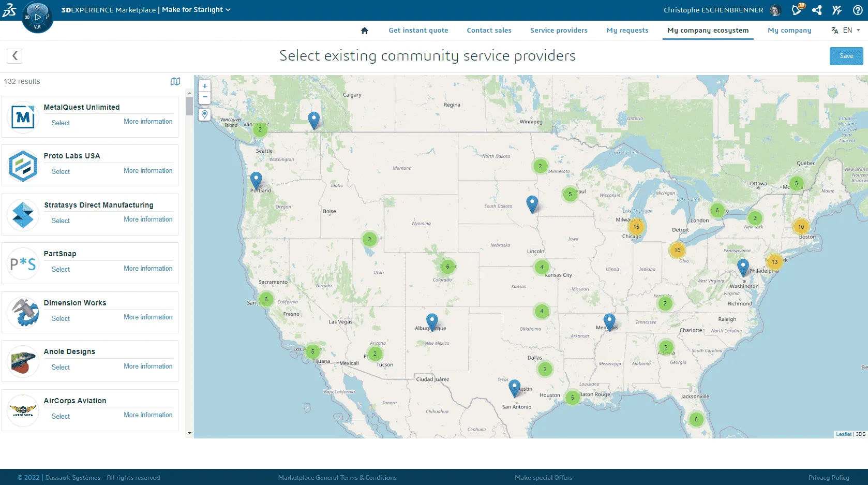This screenshot has width=868, height=485.
Task: Click Save in the top right
Action: 846,56
